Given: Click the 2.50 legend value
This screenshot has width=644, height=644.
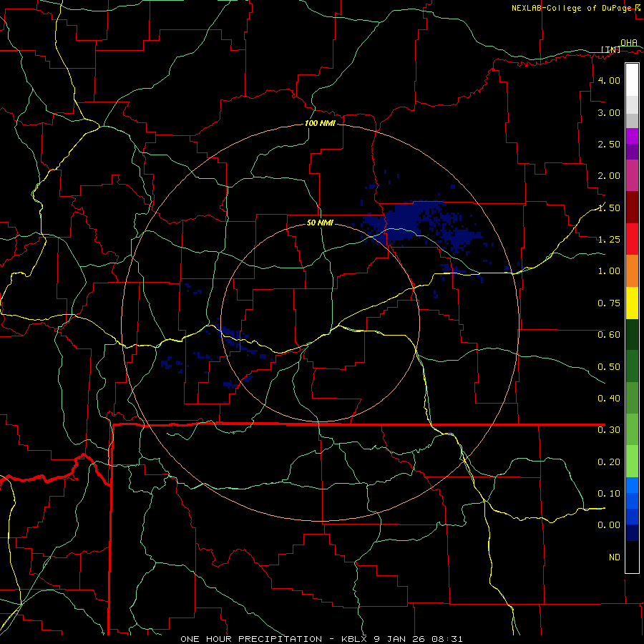Looking at the screenshot, I should click(x=609, y=144).
